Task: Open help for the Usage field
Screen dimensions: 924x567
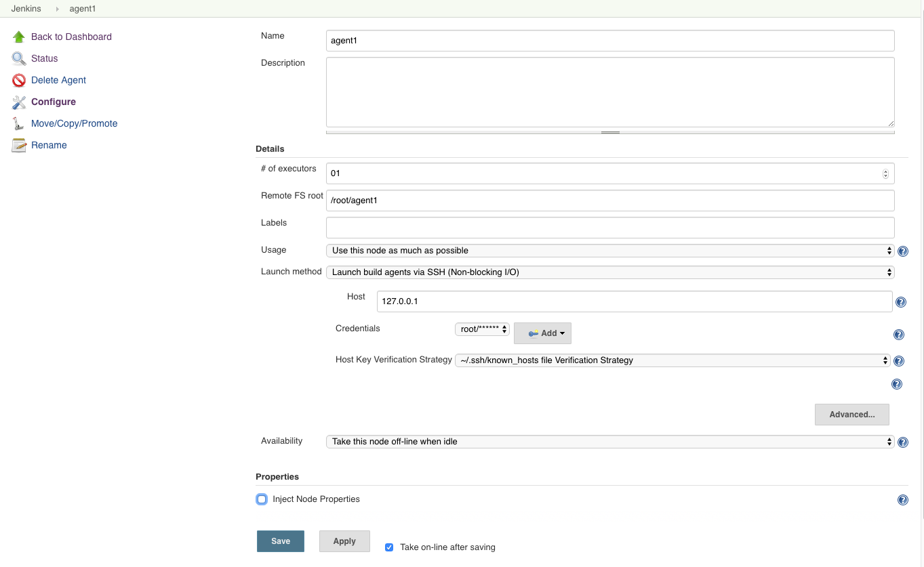Action: [x=903, y=251]
